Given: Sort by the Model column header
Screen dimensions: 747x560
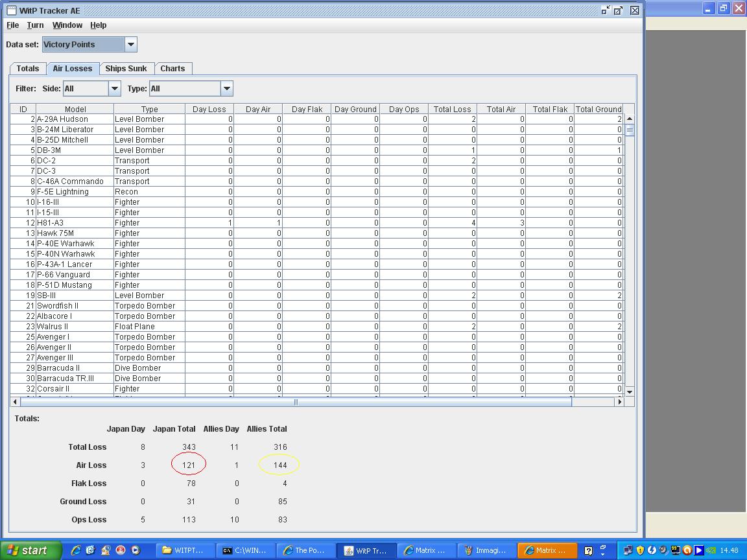Looking at the screenshot, I should pos(75,109).
